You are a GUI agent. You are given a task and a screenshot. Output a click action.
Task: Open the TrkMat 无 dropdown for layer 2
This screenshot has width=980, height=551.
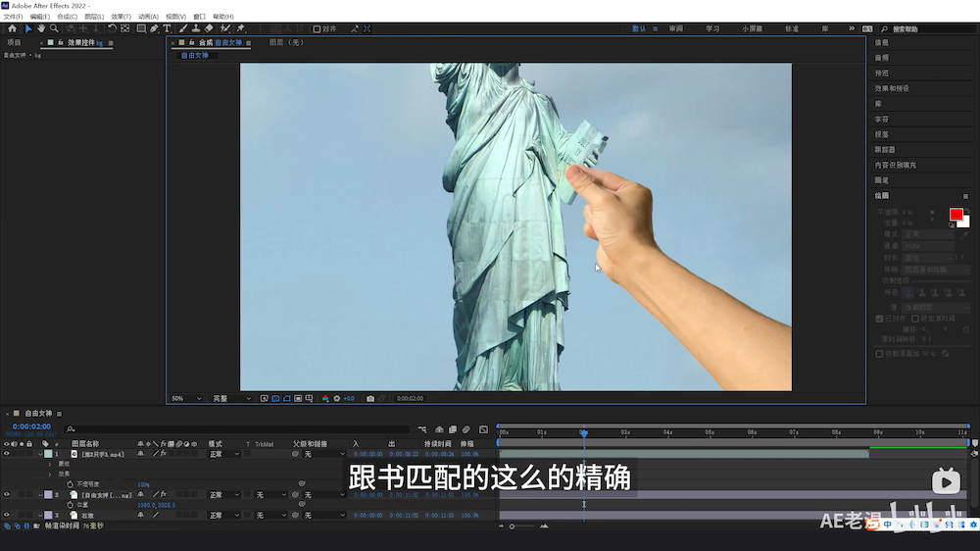pos(271,495)
